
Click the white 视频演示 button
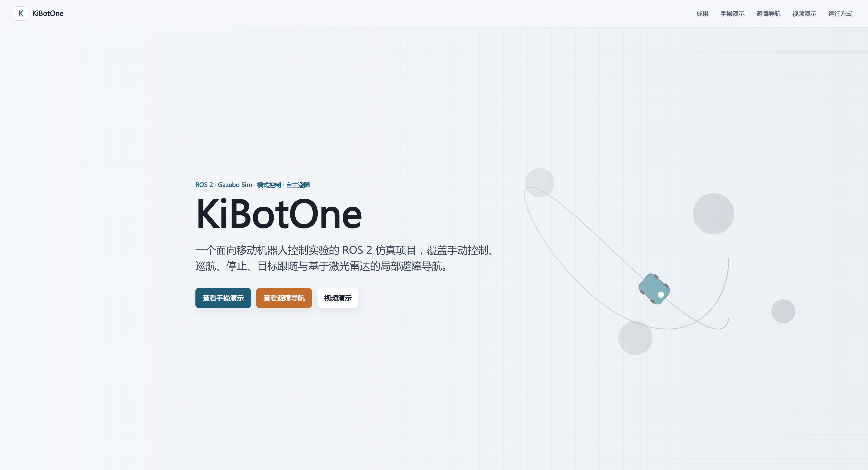pyautogui.click(x=338, y=298)
